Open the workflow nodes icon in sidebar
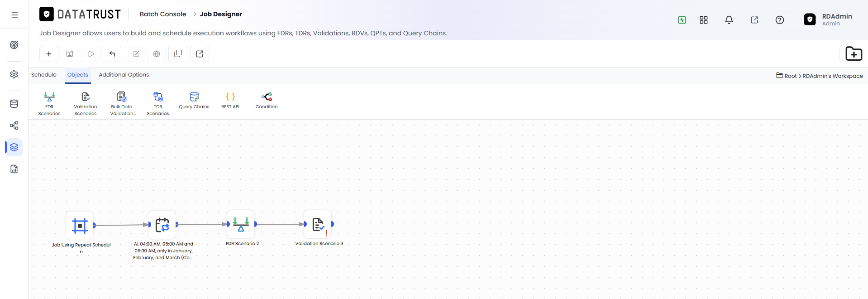The image size is (868, 299). click(x=14, y=125)
